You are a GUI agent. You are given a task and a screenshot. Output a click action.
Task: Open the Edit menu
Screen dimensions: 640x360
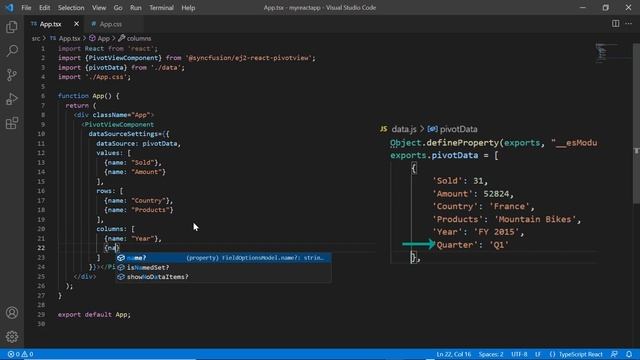click(44, 8)
